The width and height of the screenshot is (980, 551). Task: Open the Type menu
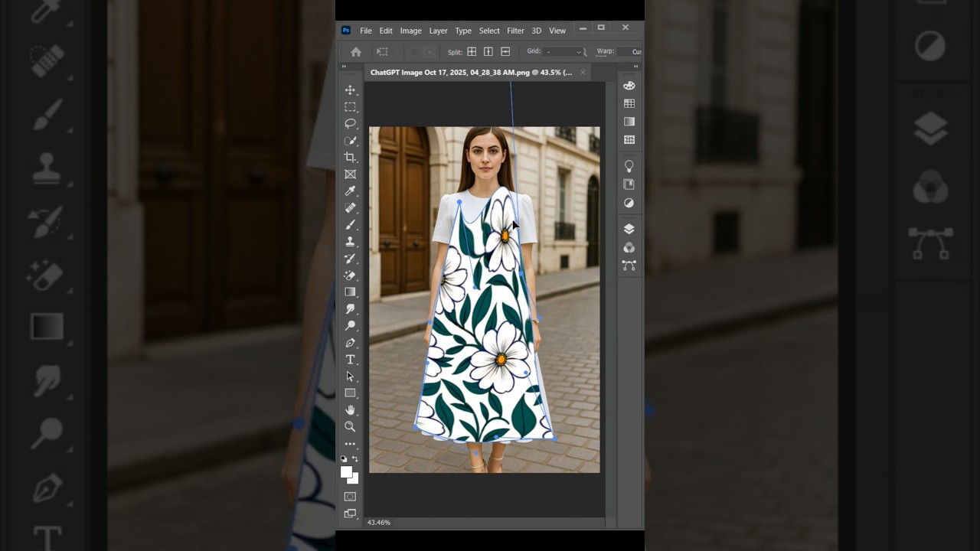pos(463,31)
